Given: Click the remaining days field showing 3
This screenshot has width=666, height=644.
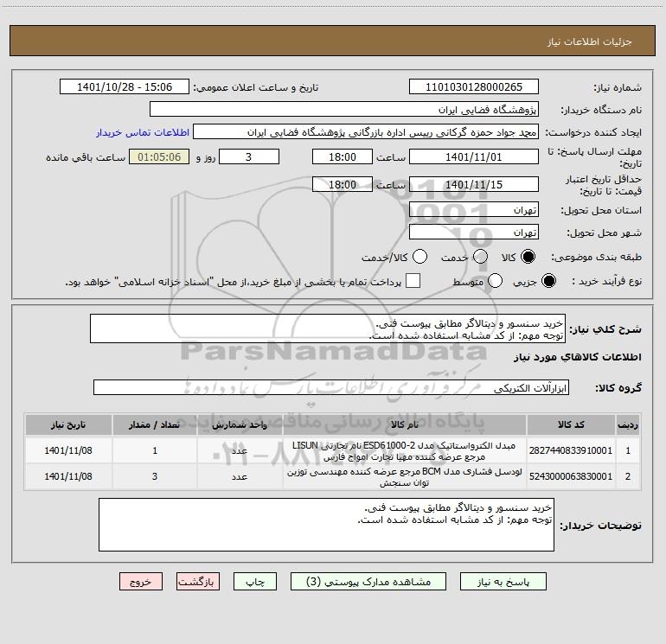Looking at the screenshot, I should coord(249,157).
